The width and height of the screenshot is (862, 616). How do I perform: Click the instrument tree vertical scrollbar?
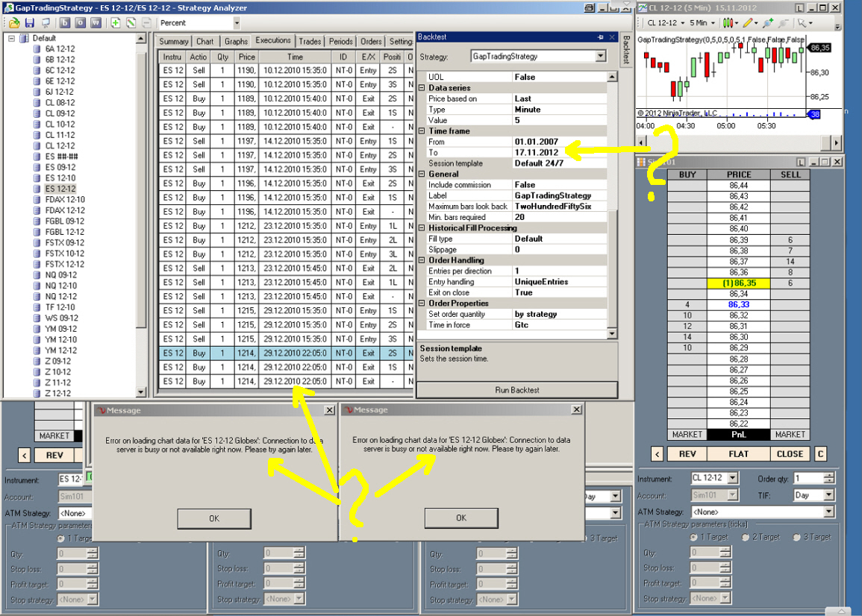click(x=141, y=216)
